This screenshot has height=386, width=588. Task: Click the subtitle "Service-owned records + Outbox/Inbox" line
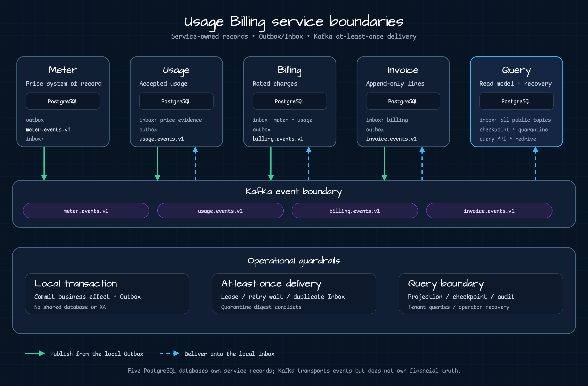(294, 37)
